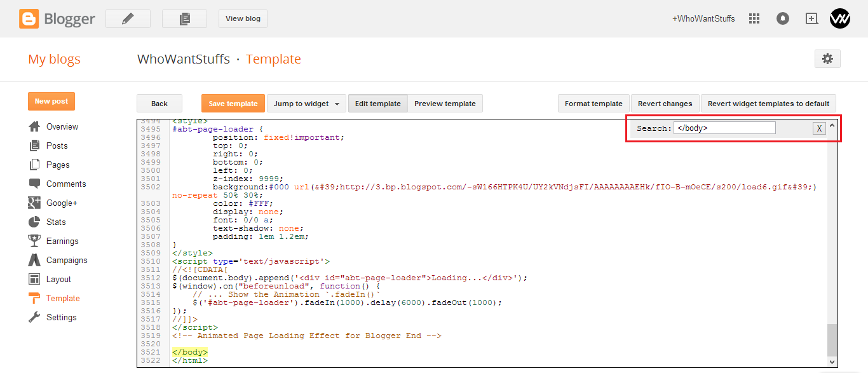Viewport: 868px width, 373px height.
Task: Click the highlighted </body> tag in code
Action: coord(190,352)
